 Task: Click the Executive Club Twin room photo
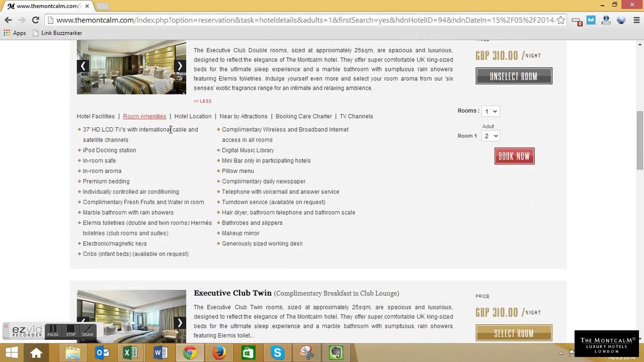coord(131,316)
